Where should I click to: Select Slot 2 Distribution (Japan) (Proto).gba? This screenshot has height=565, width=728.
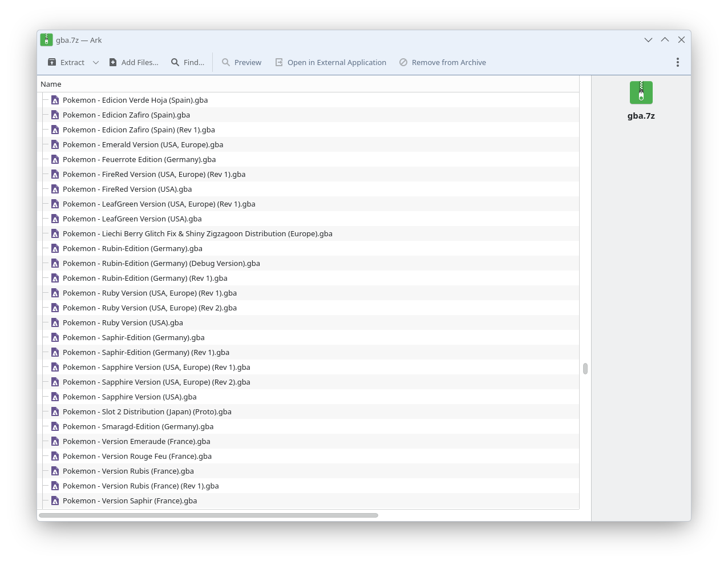(x=308, y=411)
